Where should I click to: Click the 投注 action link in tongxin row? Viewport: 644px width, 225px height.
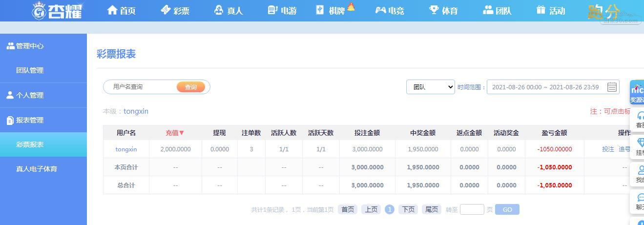pos(608,149)
